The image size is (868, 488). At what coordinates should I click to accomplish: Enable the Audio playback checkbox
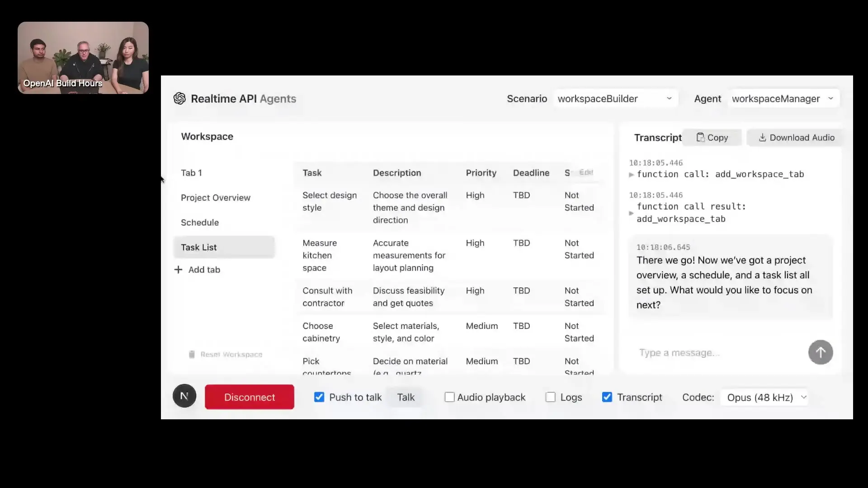point(449,397)
